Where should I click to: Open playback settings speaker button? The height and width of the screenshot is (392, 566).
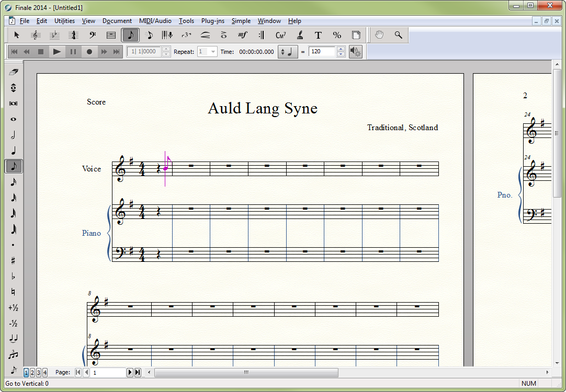[356, 52]
